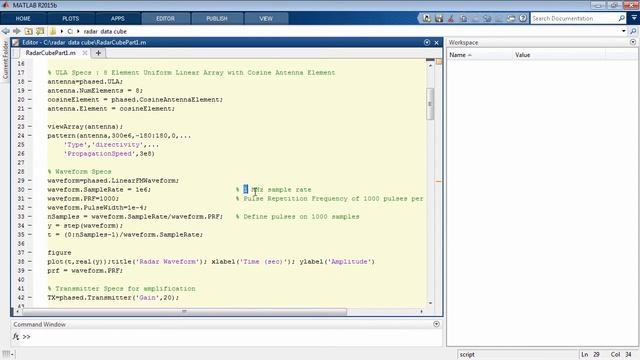Open the Command Window actions dropdown
The width and height of the screenshot is (640, 360).
(x=436, y=324)
